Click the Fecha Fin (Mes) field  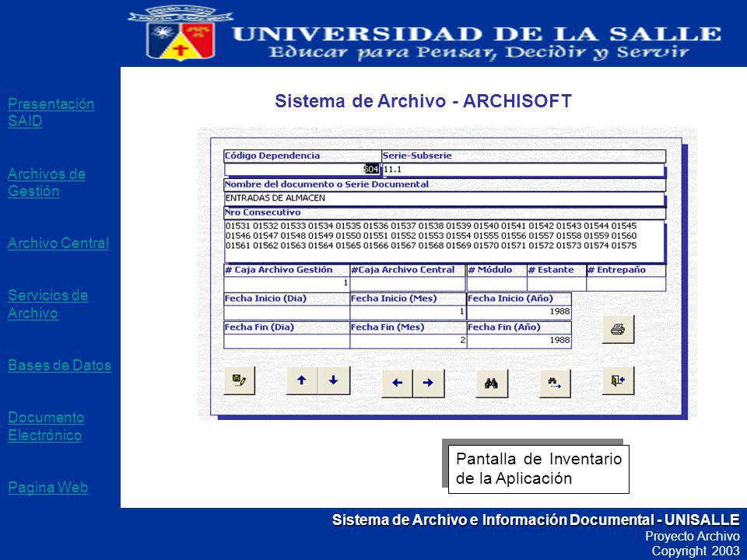point(408,341)
